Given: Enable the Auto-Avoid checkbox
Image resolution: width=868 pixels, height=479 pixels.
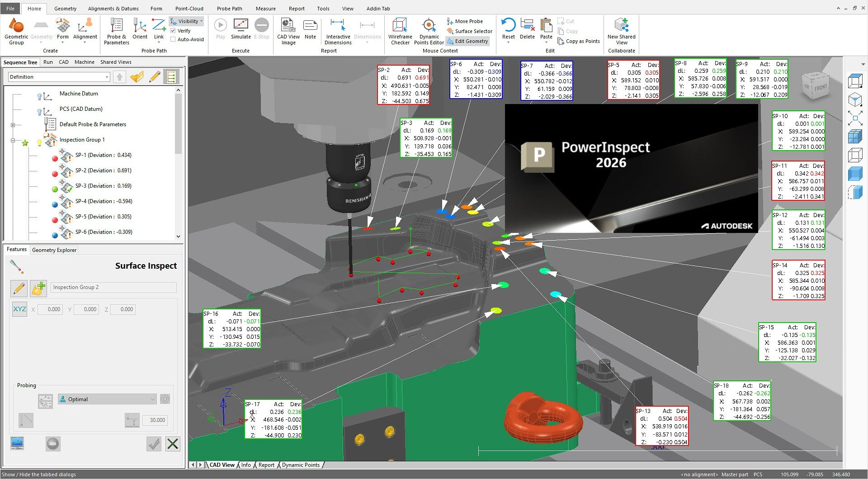Looking at the screenshot, I should click(173, 39).
